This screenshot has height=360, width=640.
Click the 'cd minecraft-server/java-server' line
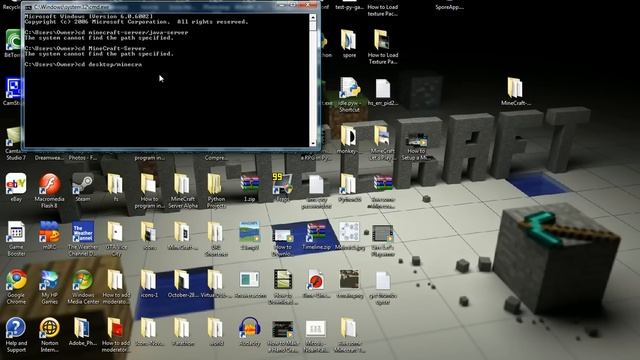point(106,32)
